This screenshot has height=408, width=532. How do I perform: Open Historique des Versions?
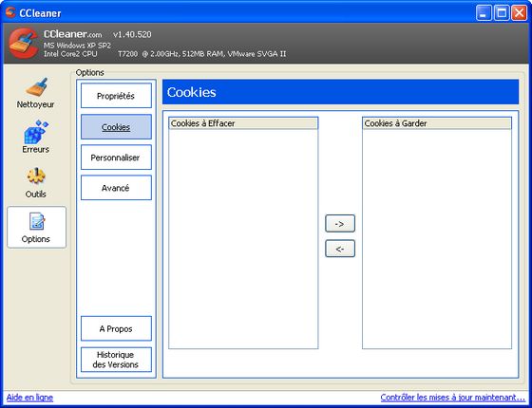coord(116,360)
